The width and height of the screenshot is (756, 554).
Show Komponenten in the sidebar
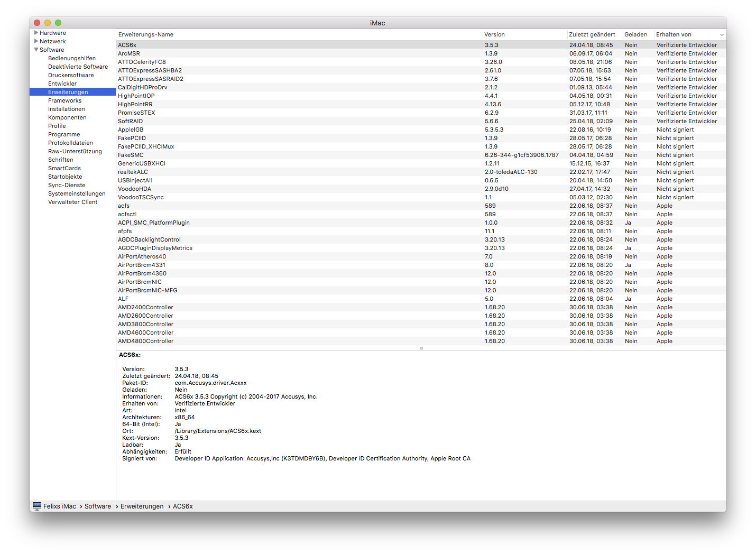point(67,117)
